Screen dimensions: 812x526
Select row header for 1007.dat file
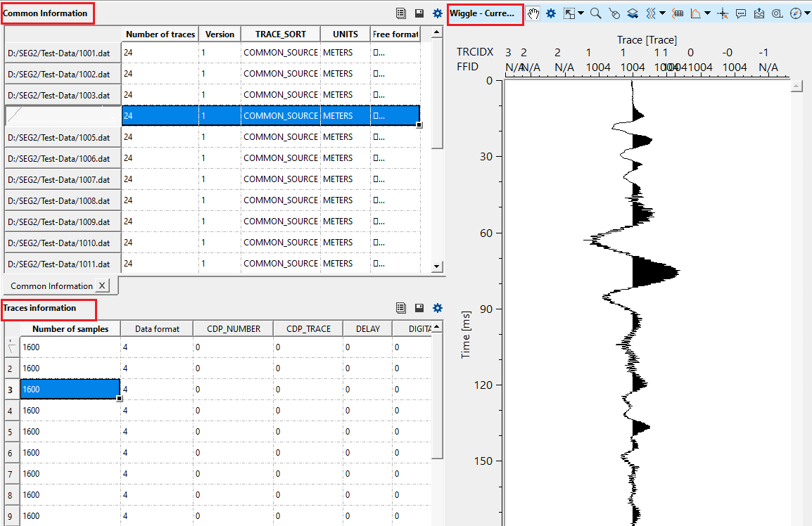[x=63, y=179]
